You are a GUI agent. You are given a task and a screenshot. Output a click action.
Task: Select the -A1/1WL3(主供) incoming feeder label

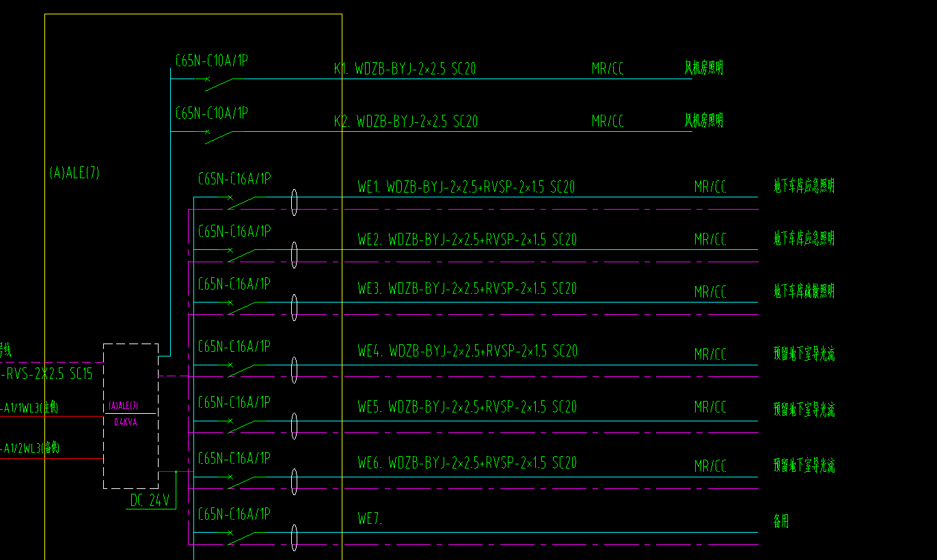coord(29,408)
